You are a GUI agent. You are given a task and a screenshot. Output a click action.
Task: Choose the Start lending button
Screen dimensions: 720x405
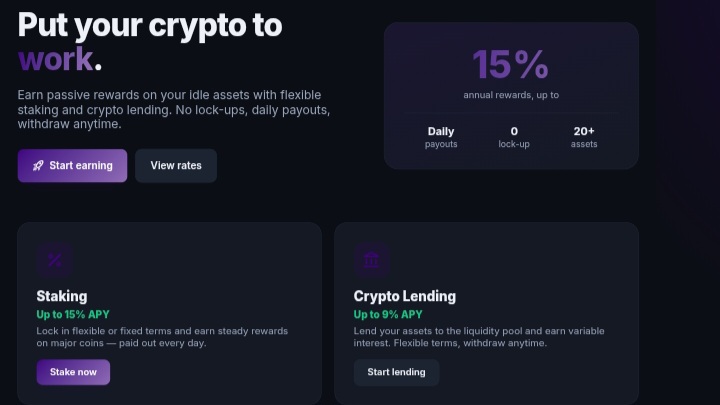(396, 372)
